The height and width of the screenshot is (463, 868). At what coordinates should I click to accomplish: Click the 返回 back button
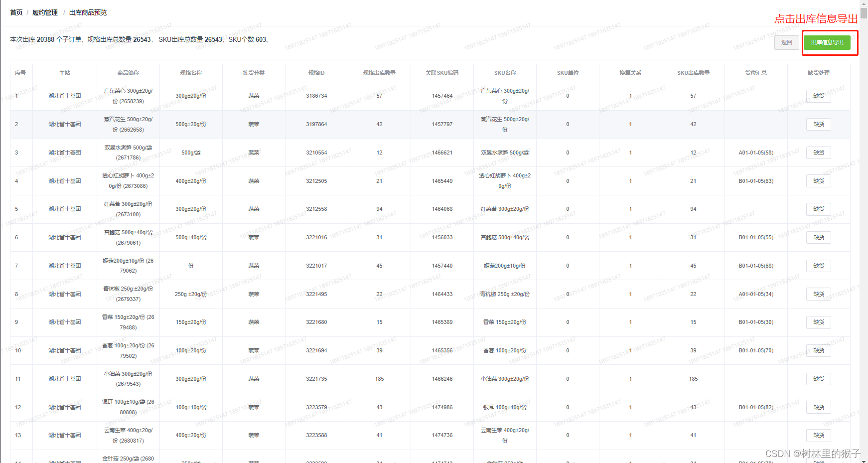787,42
